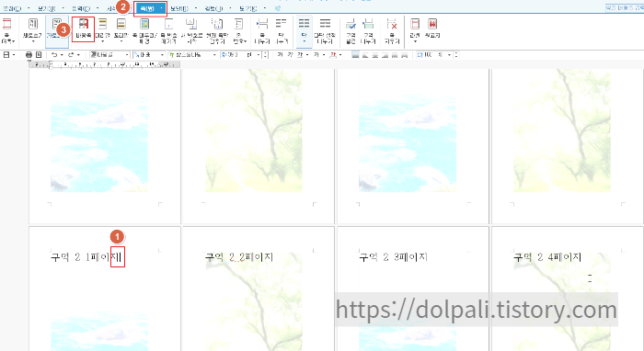
Task: Expand the 머리말 dropdown arrow
Action: click(103, 42)
